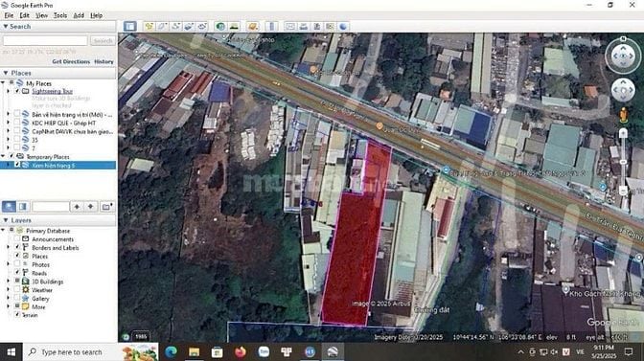Uncheck the Sightseeing Tour checkbox
This screenshot has height=361, width=644.
click(17, 91)
